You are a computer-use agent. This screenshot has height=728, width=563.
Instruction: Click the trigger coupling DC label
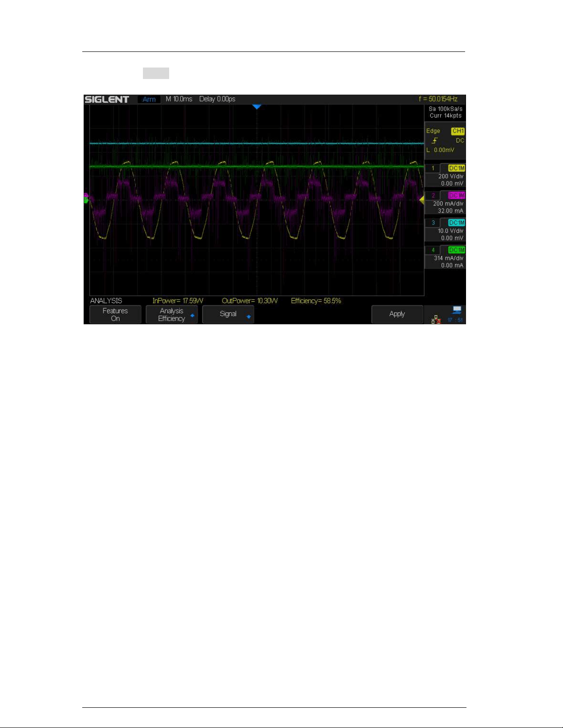coord(460,141)
